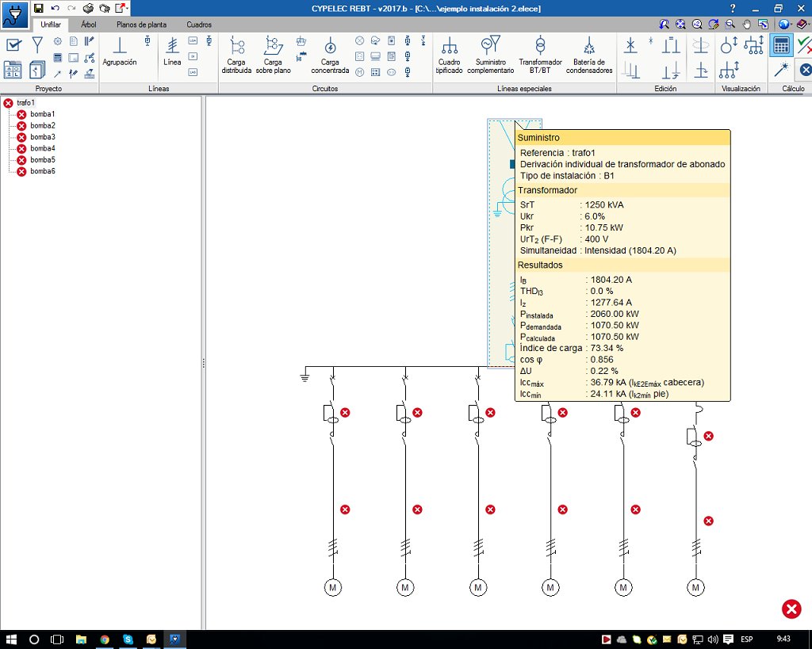Click the magic wand icon in Cálculo
The image size is (812, 649).
pyautogui.click(x=781, y=69)
